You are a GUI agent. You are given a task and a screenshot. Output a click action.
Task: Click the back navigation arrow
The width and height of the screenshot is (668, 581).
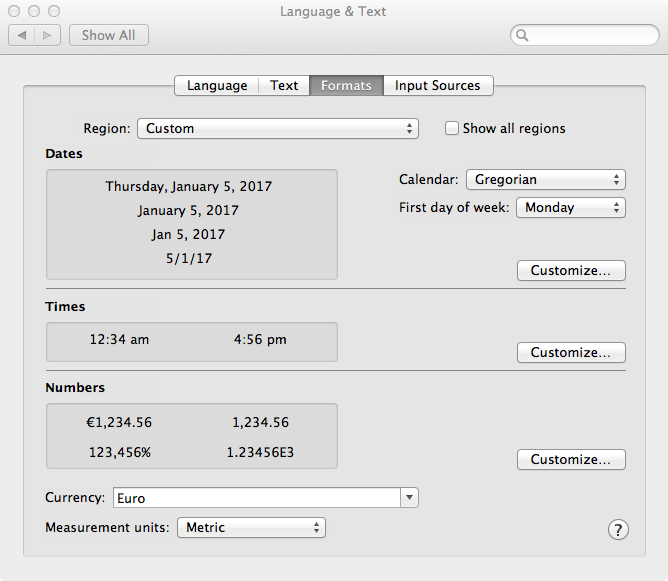point(22,35)
